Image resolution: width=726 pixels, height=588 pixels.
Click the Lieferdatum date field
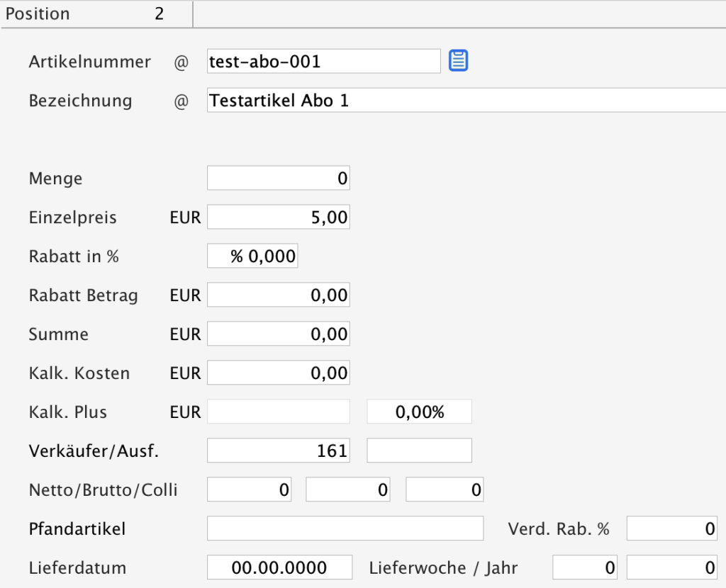click(279, 567)
